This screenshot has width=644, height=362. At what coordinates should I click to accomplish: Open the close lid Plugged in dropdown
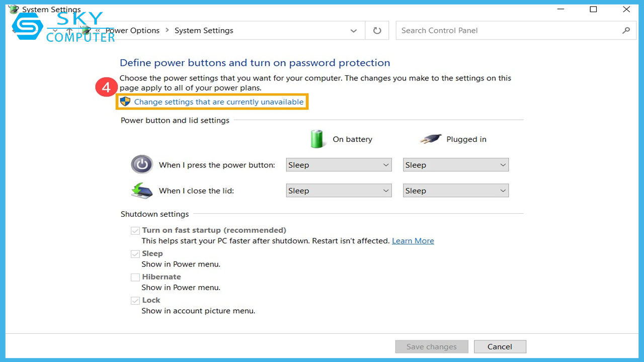455,191
